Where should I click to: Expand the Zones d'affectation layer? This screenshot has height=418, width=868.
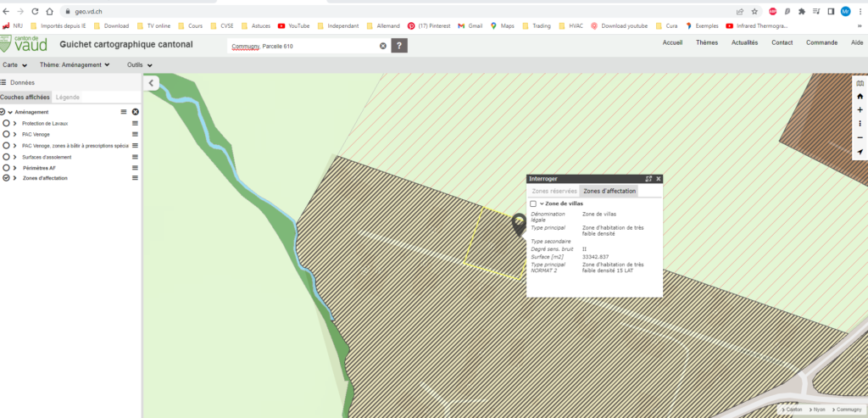[15, 178]
